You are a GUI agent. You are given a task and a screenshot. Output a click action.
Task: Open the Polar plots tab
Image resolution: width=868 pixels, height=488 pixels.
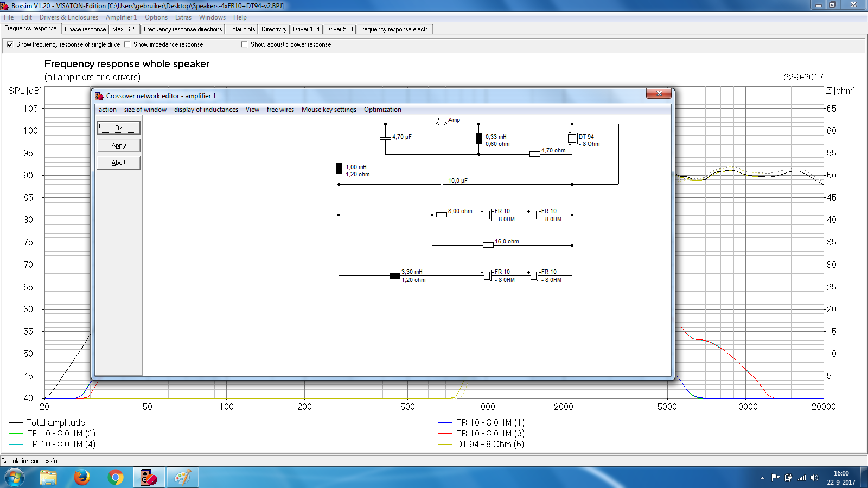[x=241, y=29]
